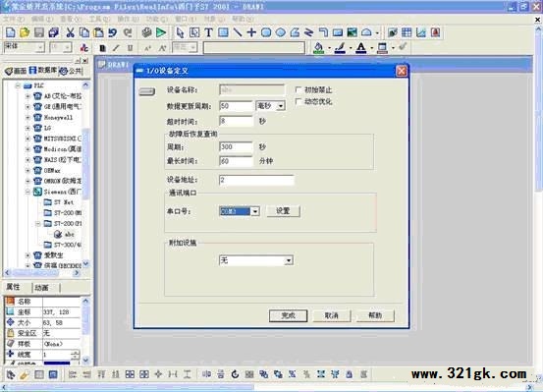Click the green Run play icon
This screenshot has height=392, width=543.
click(161, 32)
